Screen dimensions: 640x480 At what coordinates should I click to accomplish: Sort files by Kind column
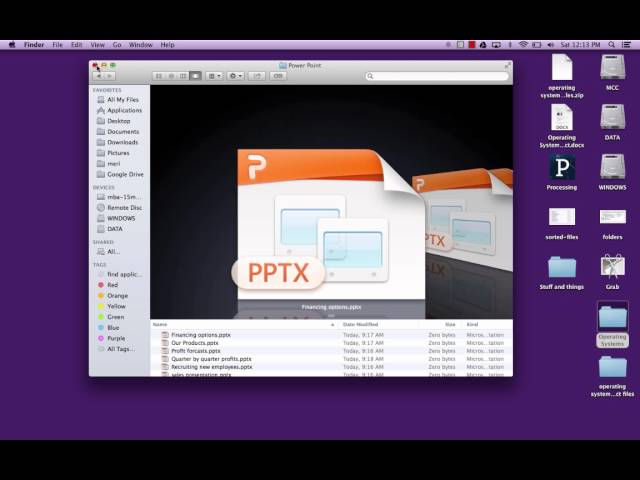tap(487, 324)
